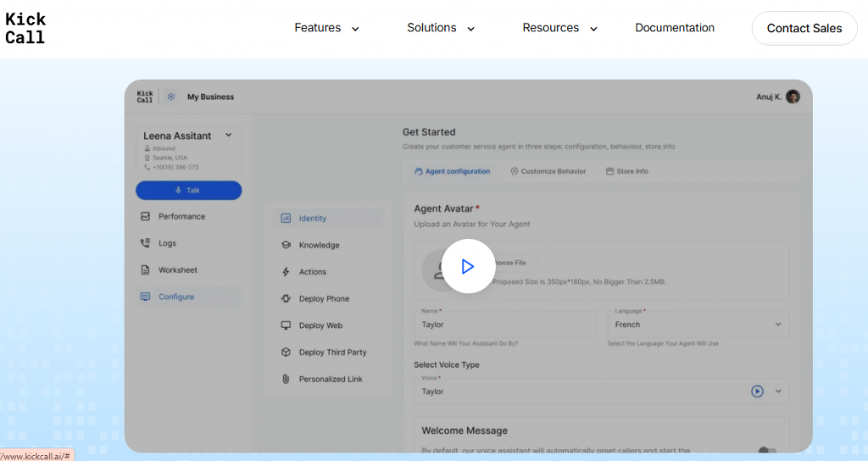Image resolution: width=868 pixels, height=461 pixels.
Task: Select the Knowledge graduation cap icon
Action: [286, 245]
